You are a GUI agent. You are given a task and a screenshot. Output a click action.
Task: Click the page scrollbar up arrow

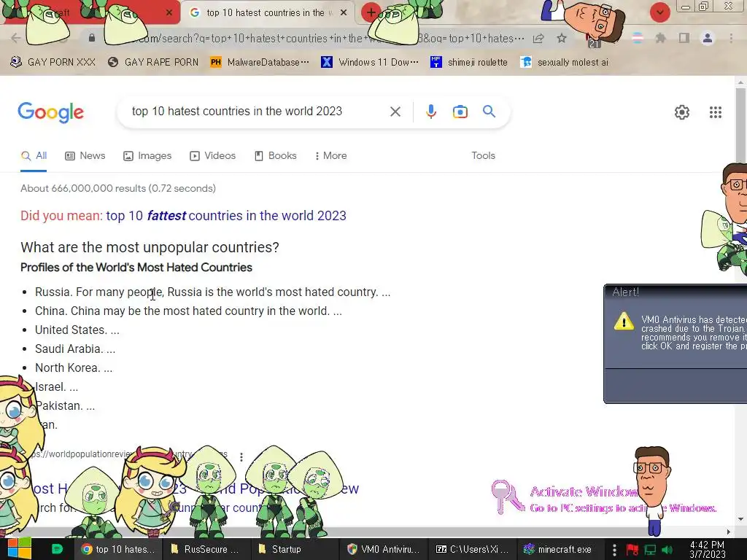tap(740, 83)
